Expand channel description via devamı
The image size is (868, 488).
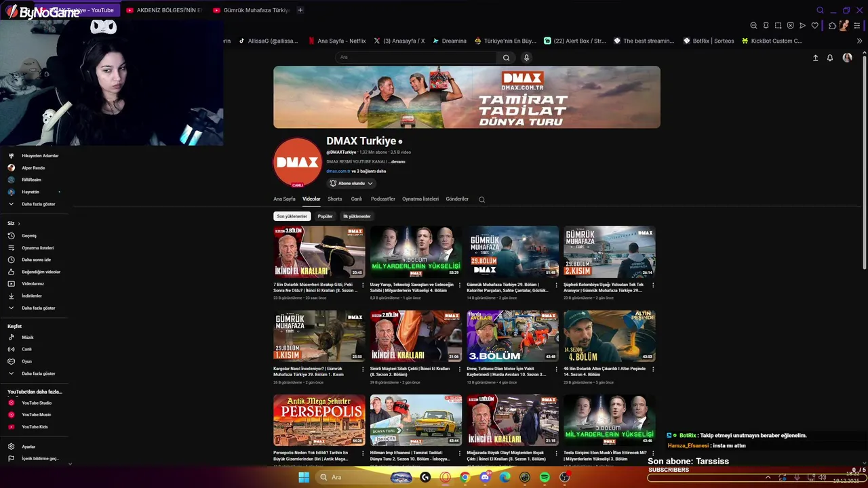click(x=397, y=161)
